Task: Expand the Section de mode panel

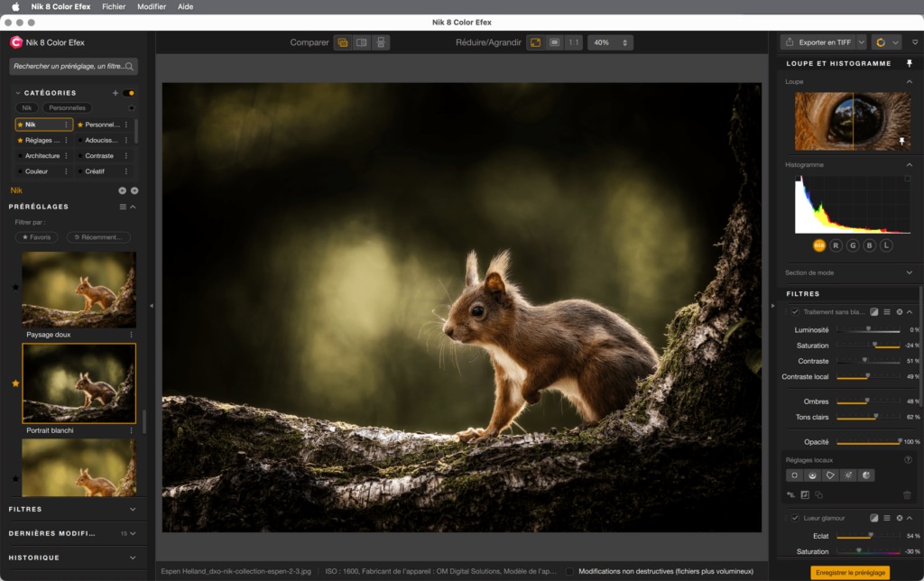Action: [x=909, y=272]
